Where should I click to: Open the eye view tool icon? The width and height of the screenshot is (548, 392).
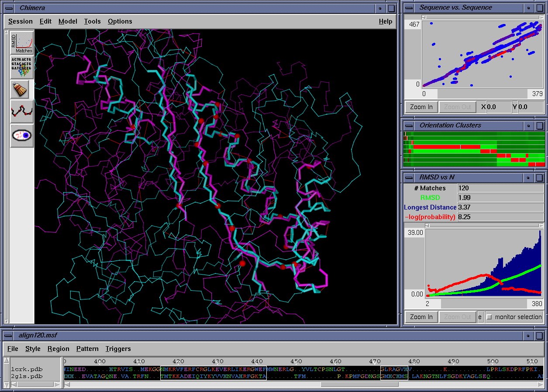click(22, 135)
